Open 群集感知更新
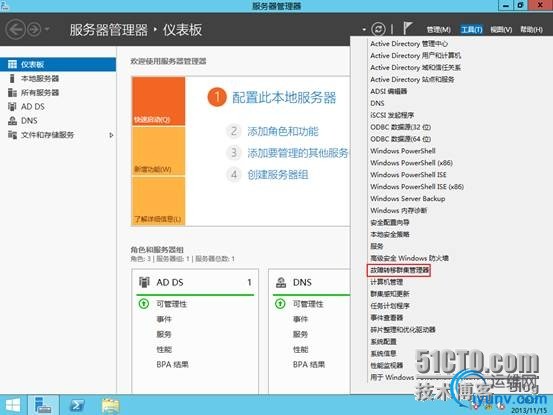The height and width of the screenshot is (415, 553). tap(390, 294)
